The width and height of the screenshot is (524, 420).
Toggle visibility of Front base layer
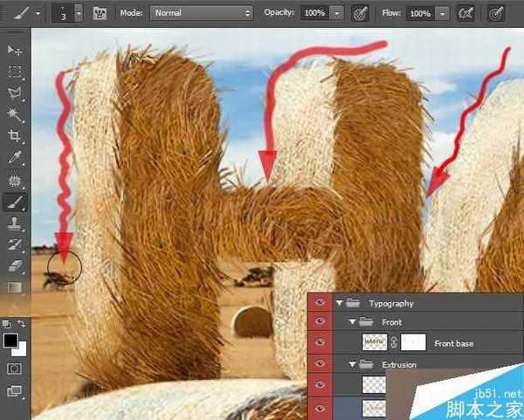[320, 343]
